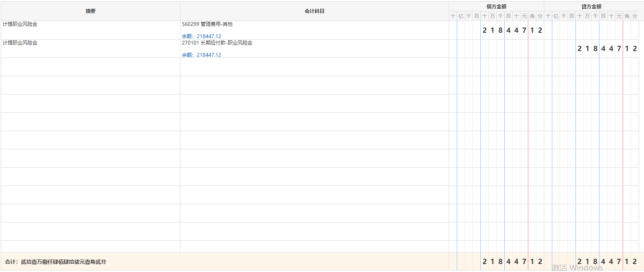Open the balance link under 管理费用-其他
644x272 pixels.
pyautogui.click(x=201, y=36)
